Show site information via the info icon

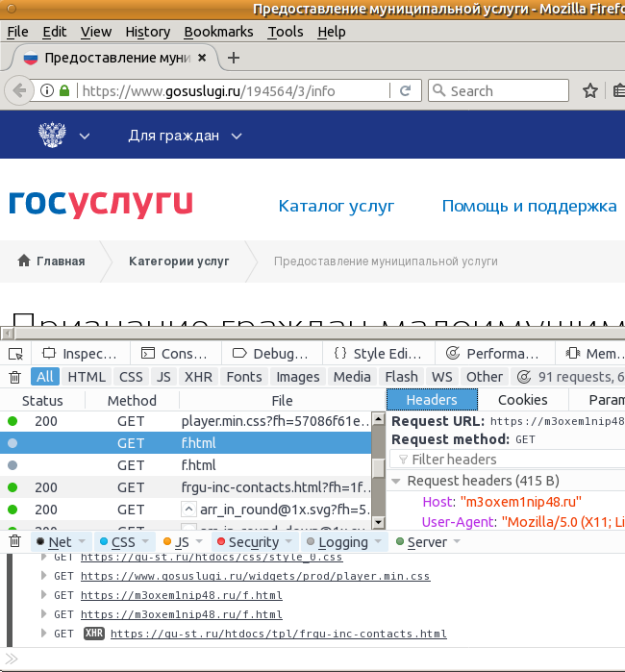coord(47,90)
